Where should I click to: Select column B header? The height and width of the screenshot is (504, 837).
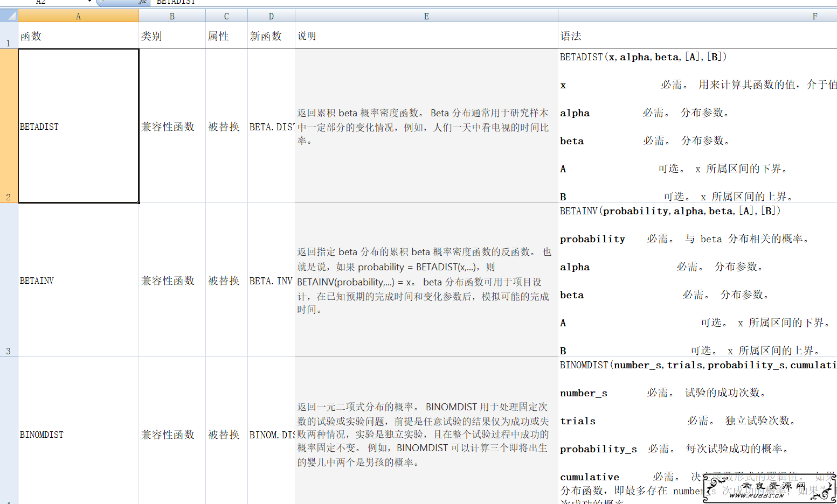coord(172,16)
